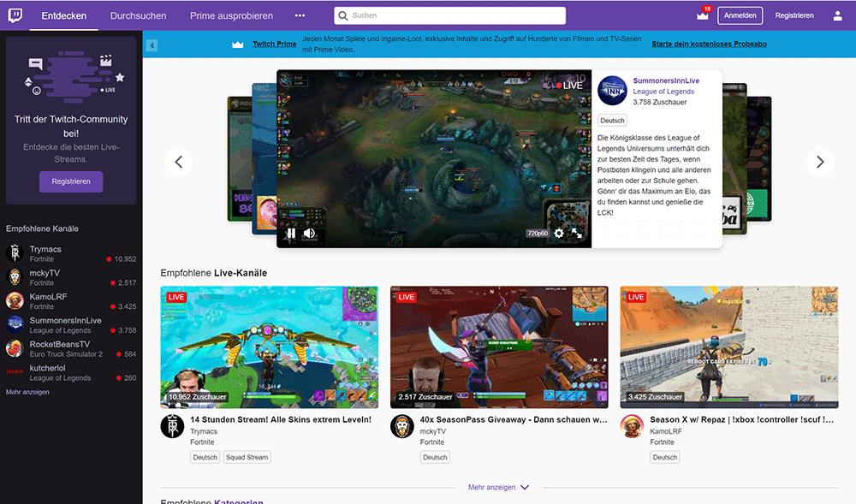Click the search magnifier icon
Image resolution: width=856 pixels, height=504 pixels.
pyautogui.click(x=342, y=15)
